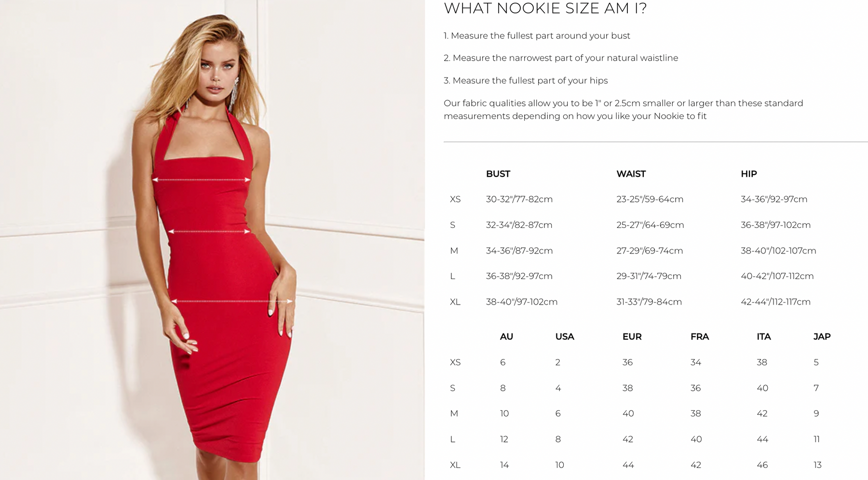
Task: Click the AU column header
Action: coord(506,336)
